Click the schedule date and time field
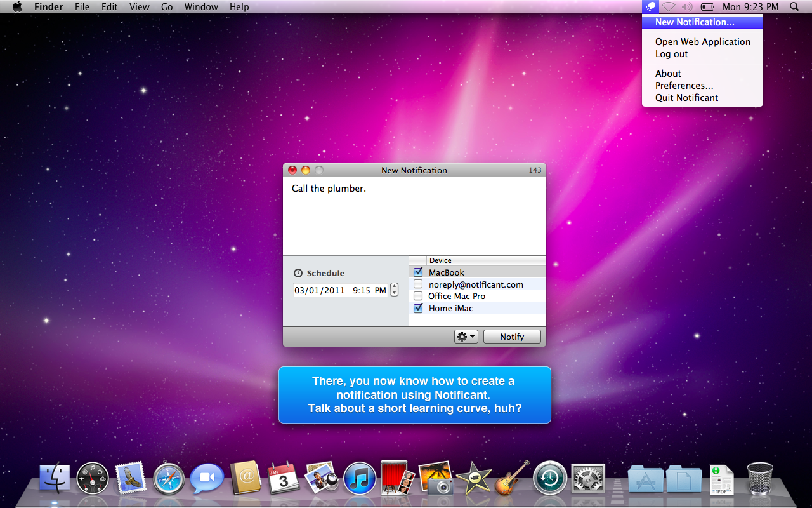This screenshot has width=812, height=508. (340, 290)
